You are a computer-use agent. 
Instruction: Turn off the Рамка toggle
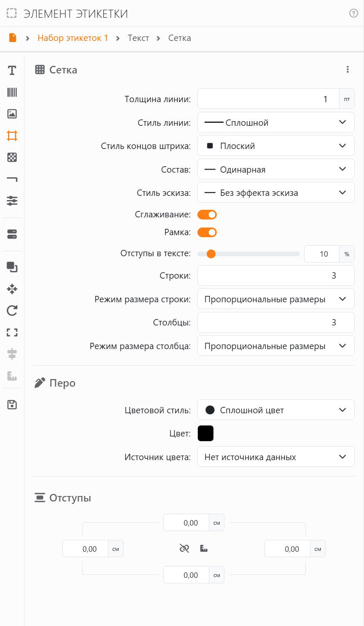coord(207,233)
